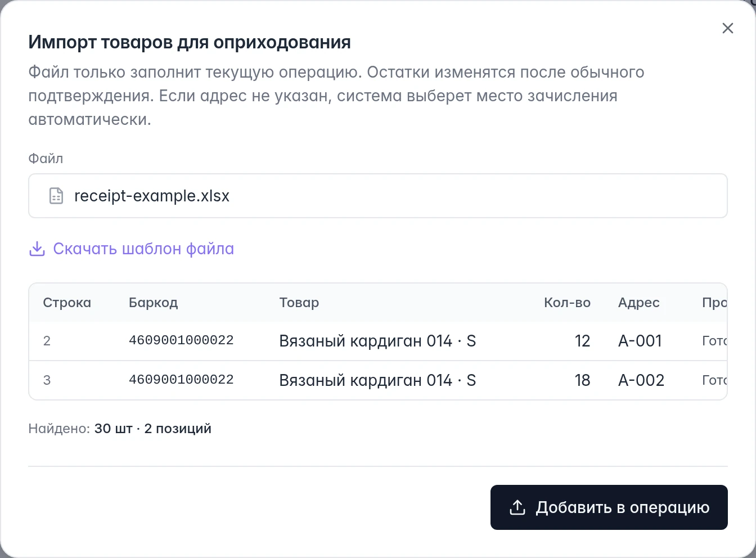Click the Кол-во column header
This screenshot has height=558, width=756.
(x=567, y=303)
